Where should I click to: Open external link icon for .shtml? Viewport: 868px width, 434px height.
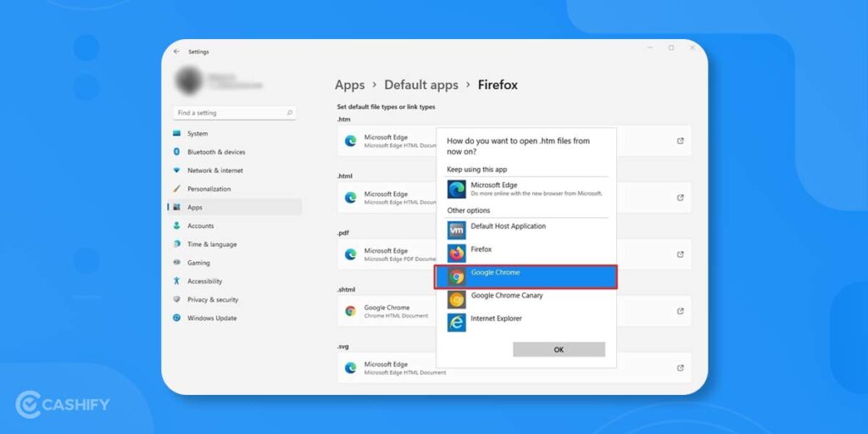tap(681, 311)
